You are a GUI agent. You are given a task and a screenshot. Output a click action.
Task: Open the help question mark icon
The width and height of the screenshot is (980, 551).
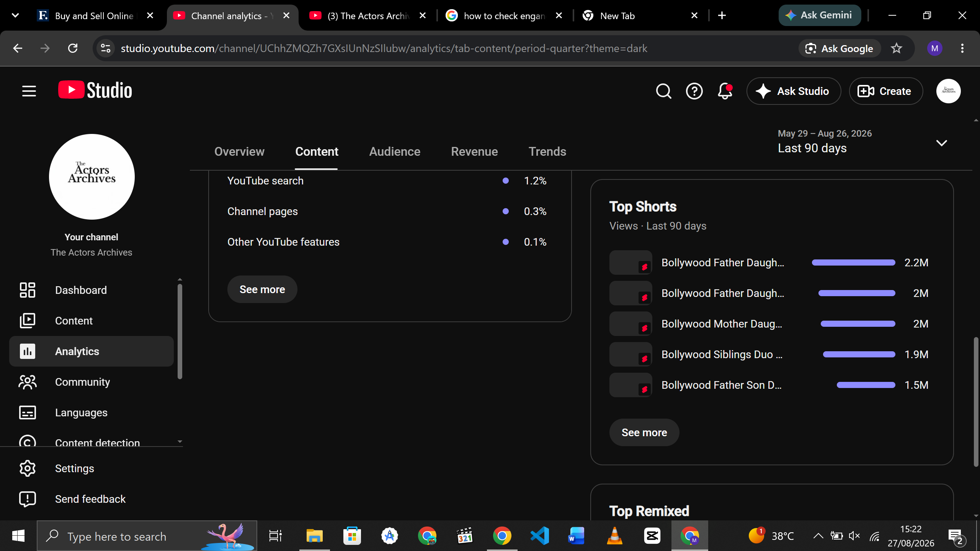pyautogui.click(x=694, y=91)
